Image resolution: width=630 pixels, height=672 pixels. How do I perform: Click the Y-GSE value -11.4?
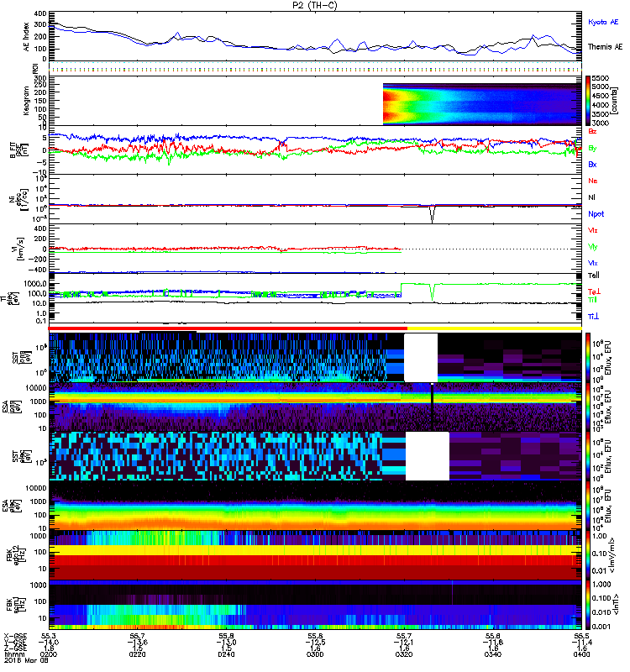[581, 643]
